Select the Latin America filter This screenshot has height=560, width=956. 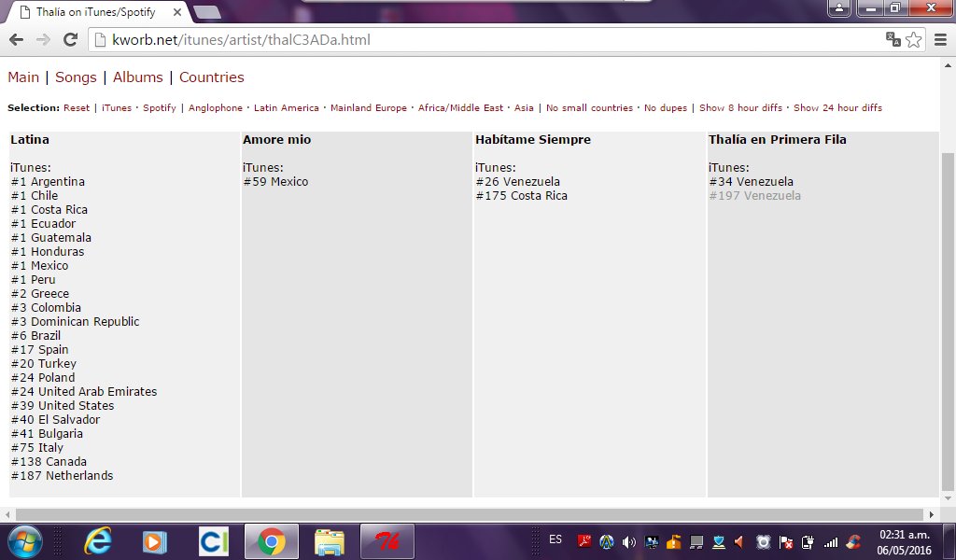click(286, 108)
